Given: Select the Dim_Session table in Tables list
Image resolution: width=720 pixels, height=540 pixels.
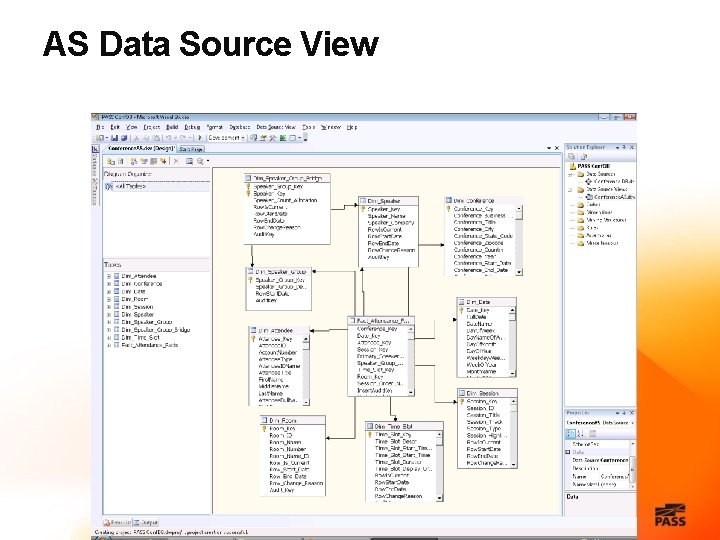Looking at the screenshot, I should [x=137, y=307].
